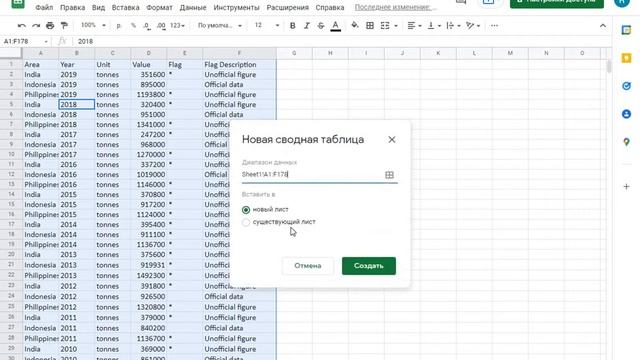640x360 pixels.
Task: Select cell B5 containing 2018
Action: (77, 104)
